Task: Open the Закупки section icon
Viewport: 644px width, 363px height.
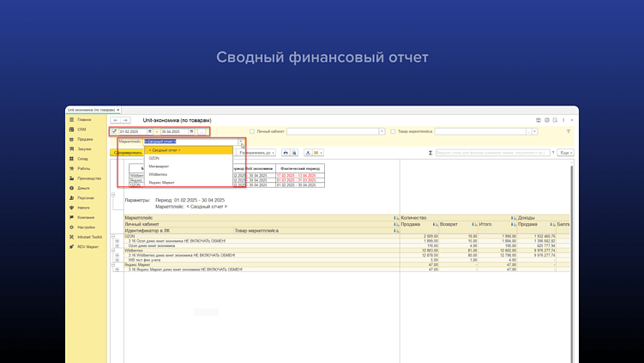Action: tap(71, 148)
